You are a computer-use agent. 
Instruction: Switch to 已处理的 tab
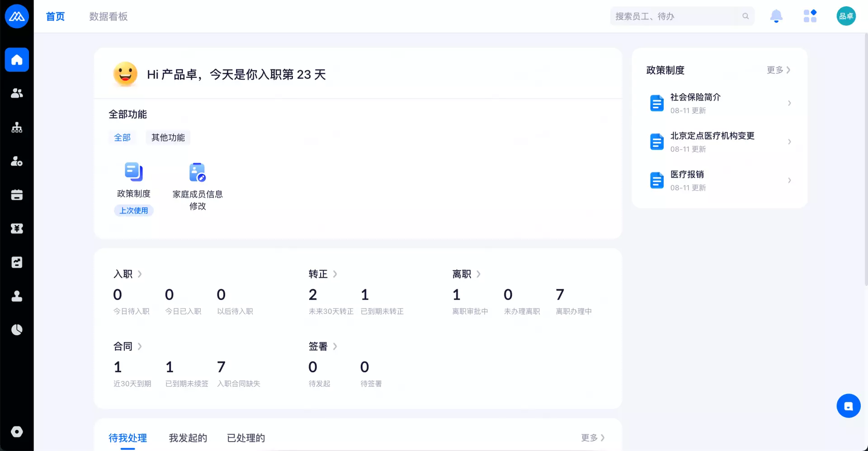246,438
